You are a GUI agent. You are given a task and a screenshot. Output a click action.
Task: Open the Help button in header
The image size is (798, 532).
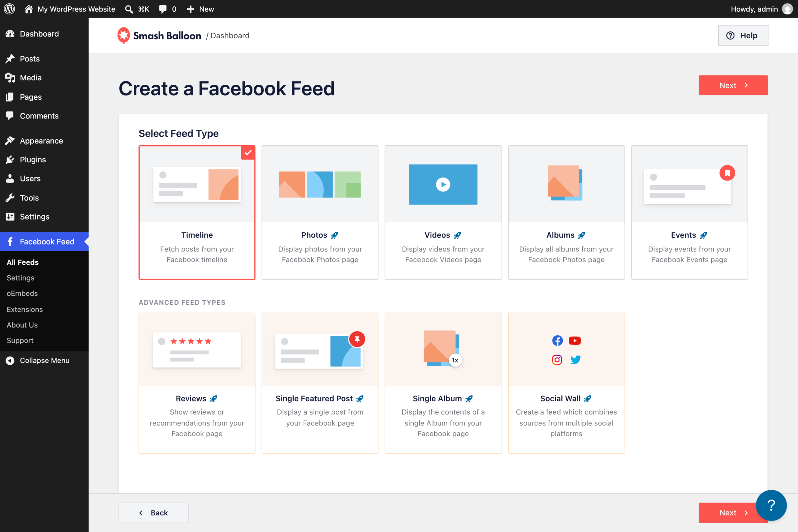click(x=743, y=35)
